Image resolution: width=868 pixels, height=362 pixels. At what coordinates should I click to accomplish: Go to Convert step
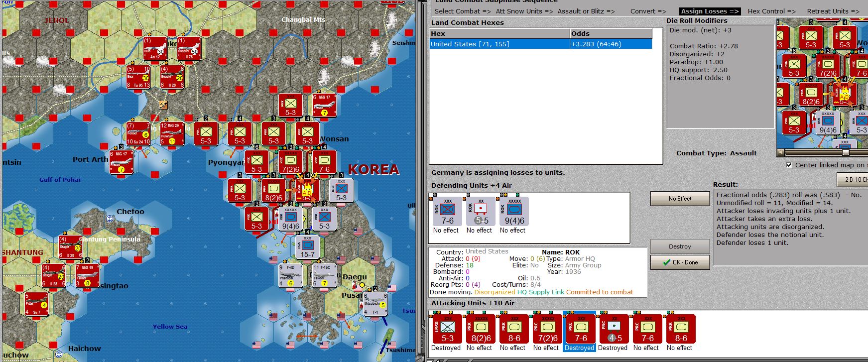pyautogui.click(x=648, y=11)
